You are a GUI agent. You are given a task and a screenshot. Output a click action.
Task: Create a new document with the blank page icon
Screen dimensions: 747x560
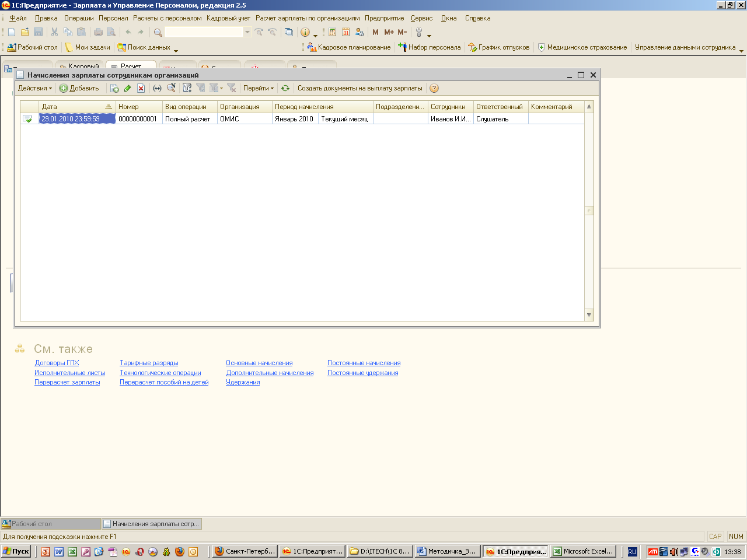[x=12, y=32]
